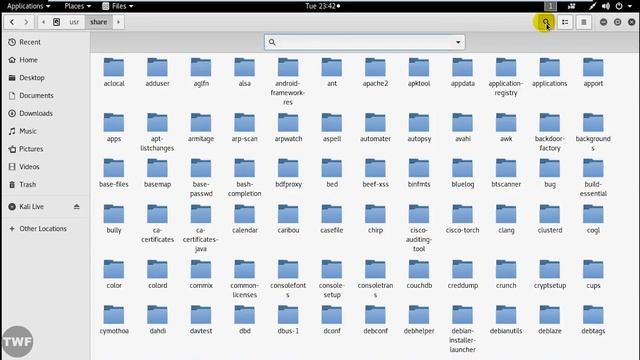Eject the Kali Live volume
This screenshot has width=640, height=360.
click(x=77, y=207)
